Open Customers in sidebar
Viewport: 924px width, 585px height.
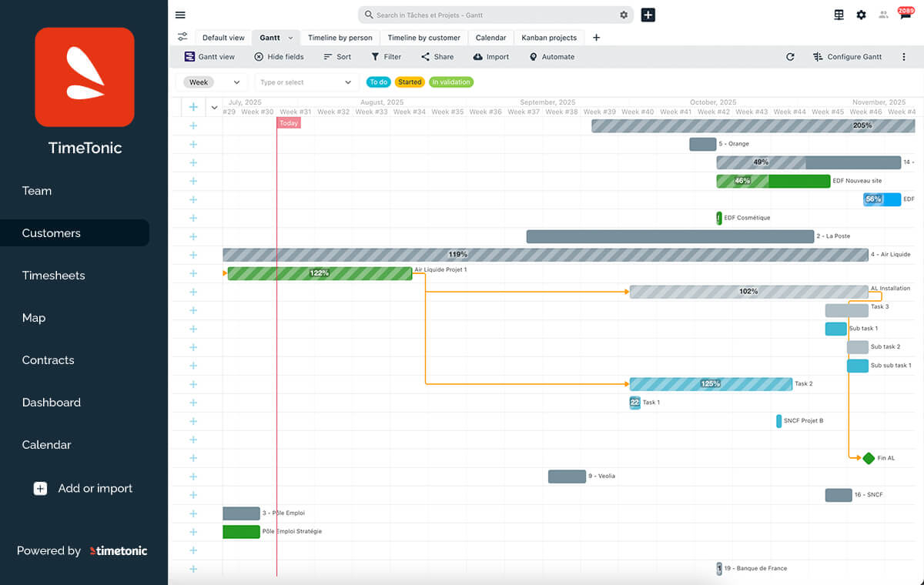75,233
